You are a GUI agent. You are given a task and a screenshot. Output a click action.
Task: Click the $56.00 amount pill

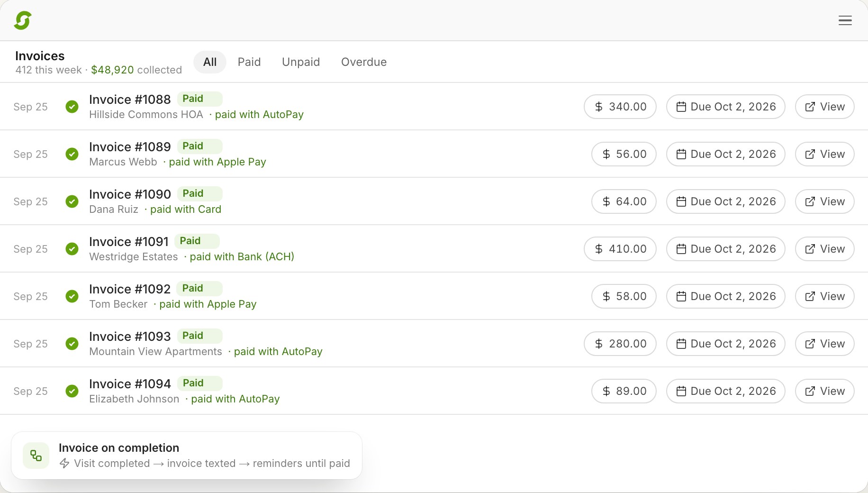pos(624,154)
